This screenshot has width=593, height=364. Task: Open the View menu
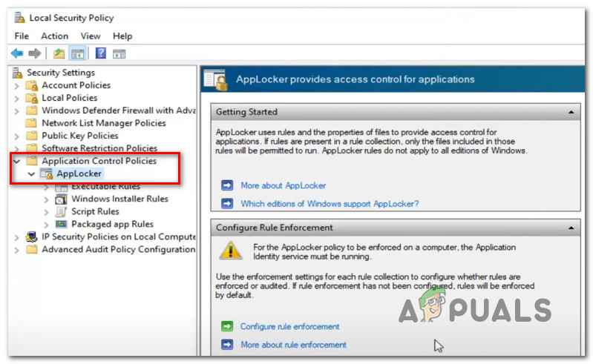[x=91, y=36]
